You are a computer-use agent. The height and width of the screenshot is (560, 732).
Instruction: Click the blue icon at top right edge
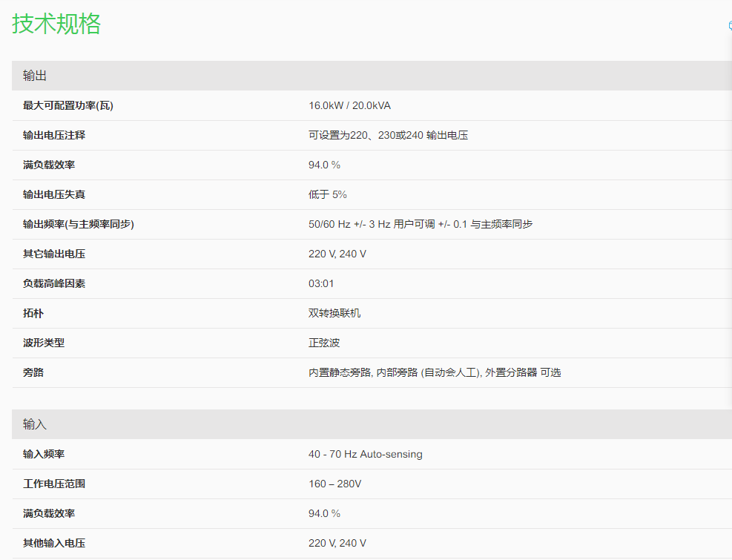coord(729,26)
